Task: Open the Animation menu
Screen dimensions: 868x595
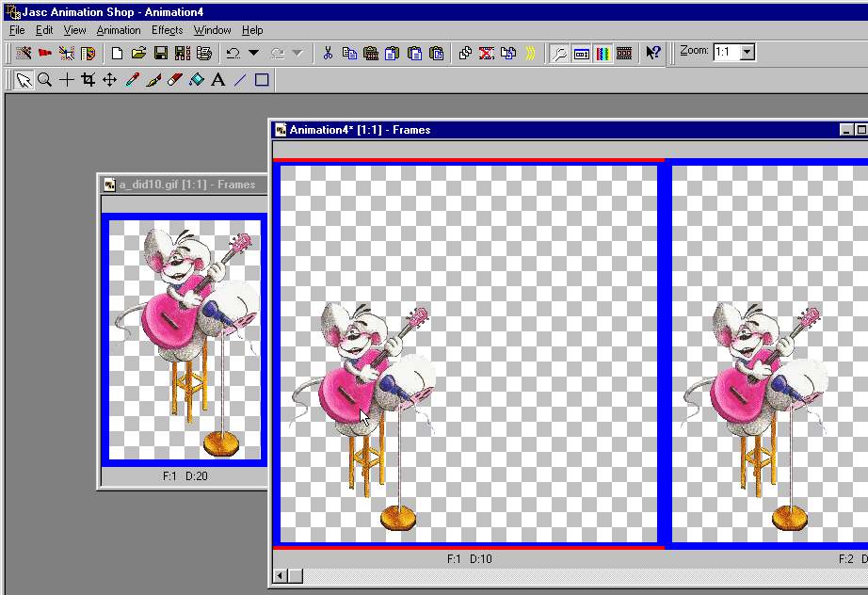Action: click(x=119, y=30)
